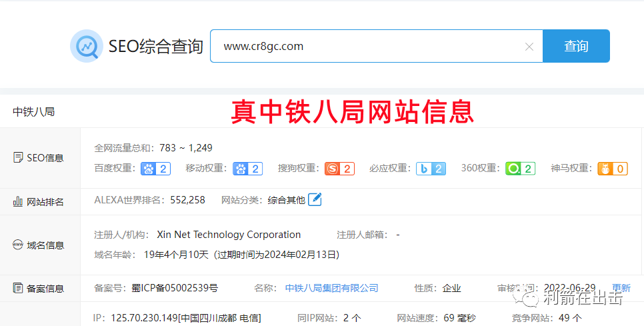Open the 中铁八局集团有限公司 company link
The image size is (644, 326).
(x=331, y=288)
